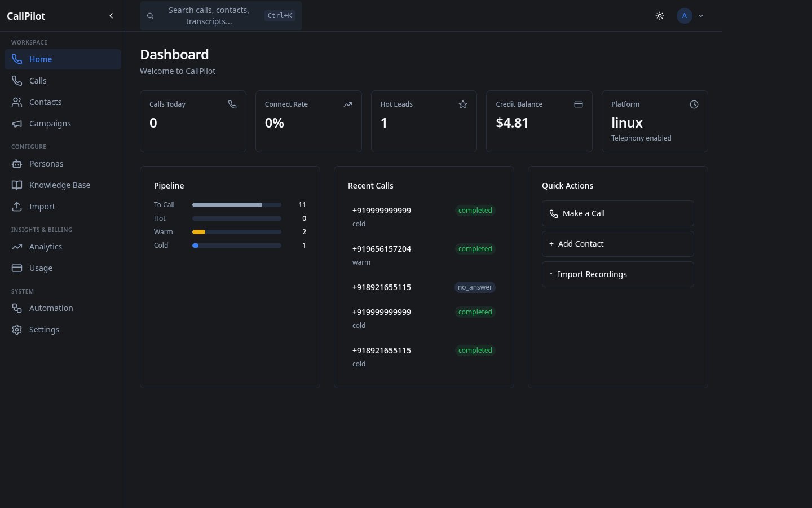Click the Knowledge Base book icon
The image size is (812, 508).
point(17,185)
